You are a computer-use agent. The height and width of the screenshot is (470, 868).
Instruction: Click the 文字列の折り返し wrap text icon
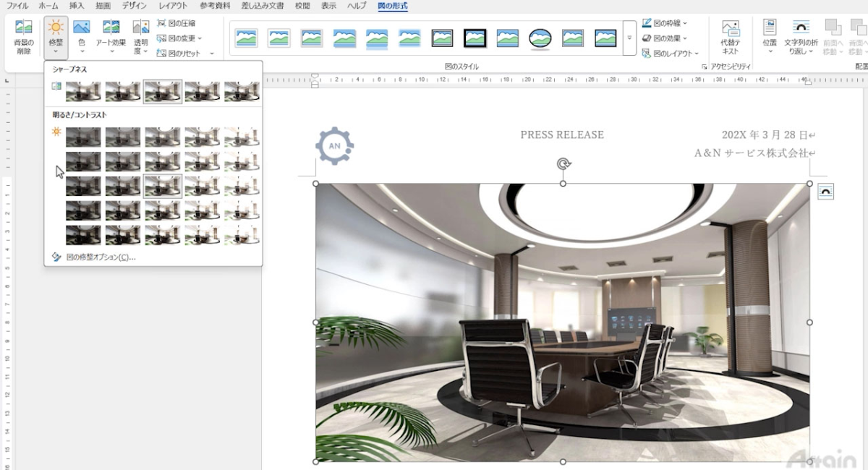pyautogui.click(x=801, y=36)
